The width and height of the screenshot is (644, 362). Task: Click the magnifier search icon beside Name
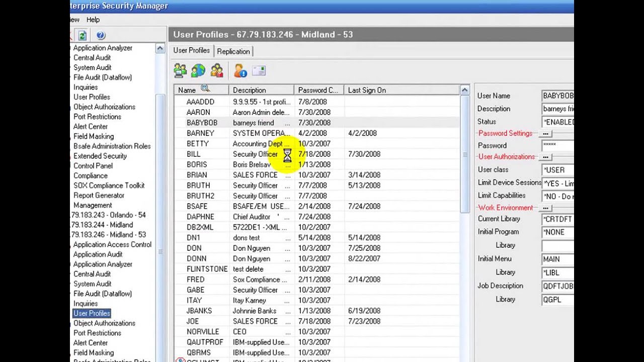[205, 89]
